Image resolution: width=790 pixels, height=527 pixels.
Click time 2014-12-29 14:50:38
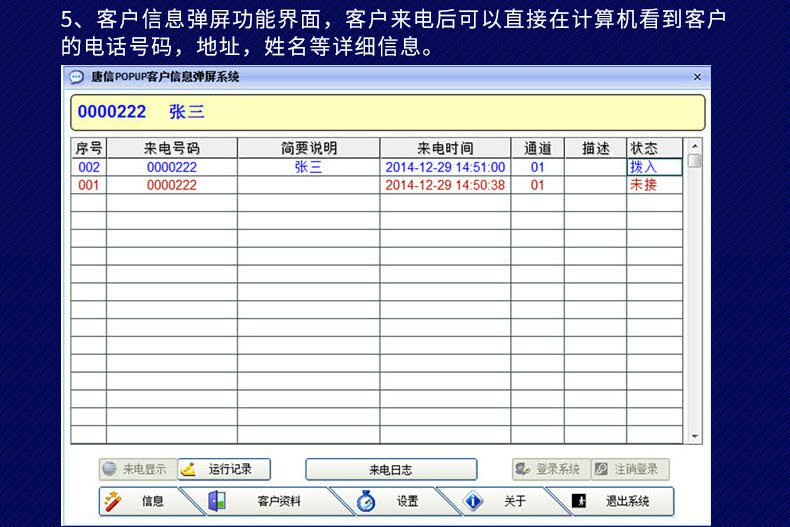tap(445, 185)
